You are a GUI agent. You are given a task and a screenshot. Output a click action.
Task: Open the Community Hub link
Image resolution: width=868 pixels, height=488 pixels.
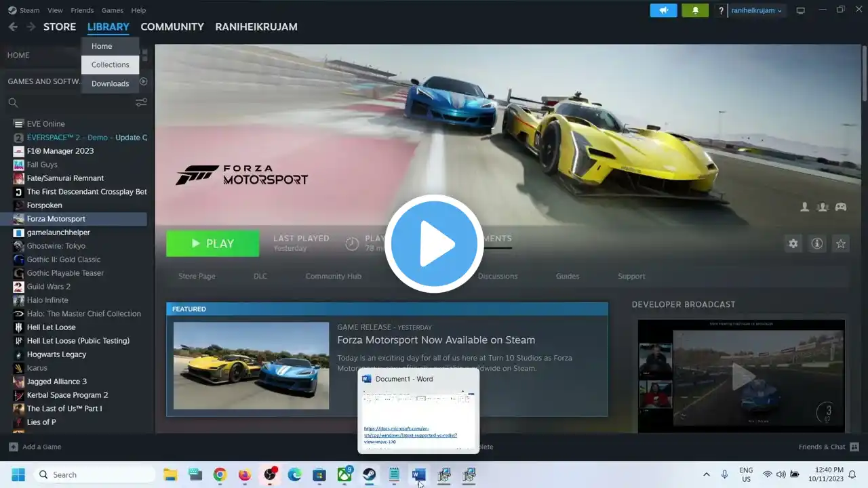click(x=333, y=276)
